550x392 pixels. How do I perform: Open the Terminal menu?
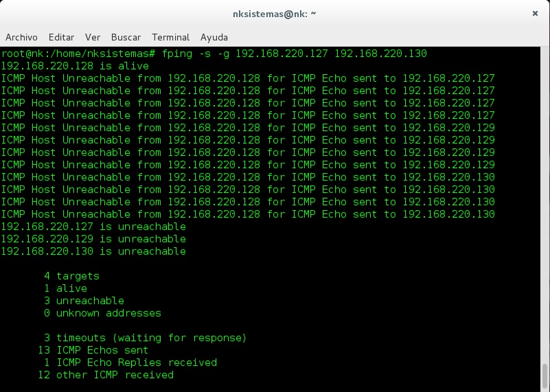click(x=171, y=37)
